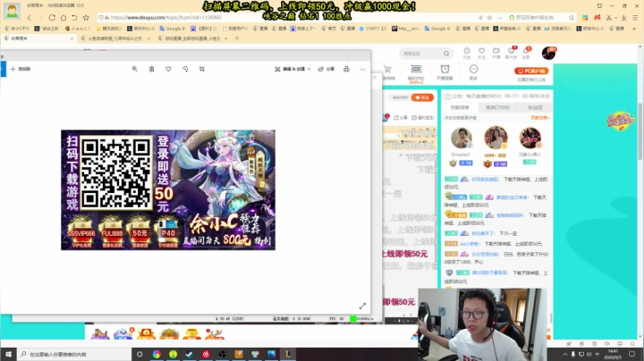Open the Douyu follow heart icon
644x361 pixels.
(x=481, y=53)
